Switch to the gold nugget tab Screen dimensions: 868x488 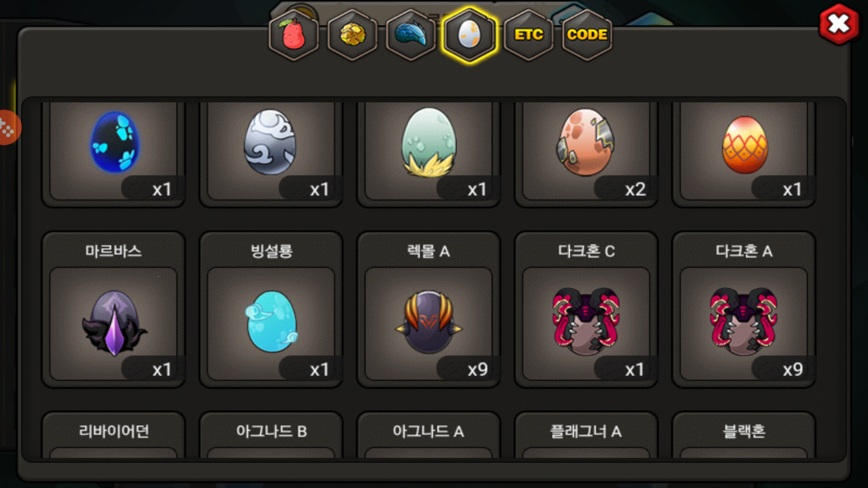[x=353, y=35]
